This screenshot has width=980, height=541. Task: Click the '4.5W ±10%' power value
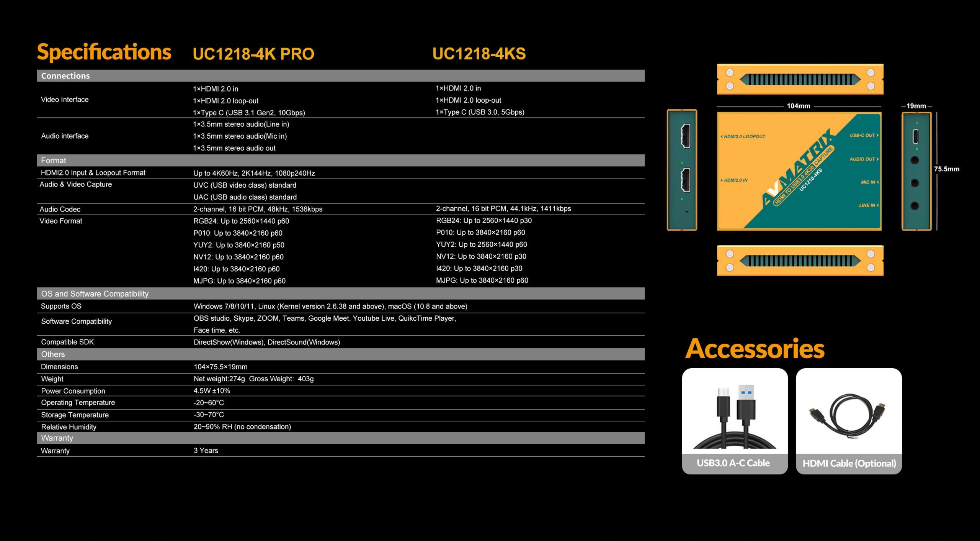coord(212,391)
